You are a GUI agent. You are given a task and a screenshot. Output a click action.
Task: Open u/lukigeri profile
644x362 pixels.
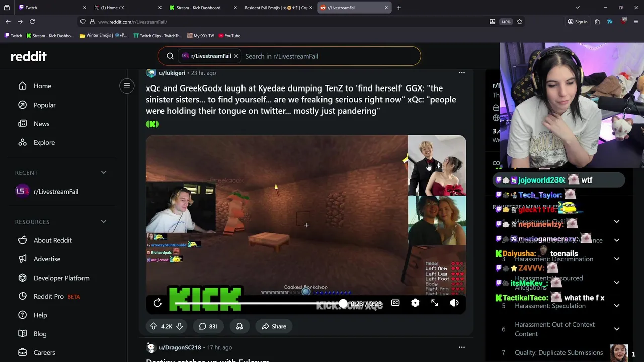(172, 73)
